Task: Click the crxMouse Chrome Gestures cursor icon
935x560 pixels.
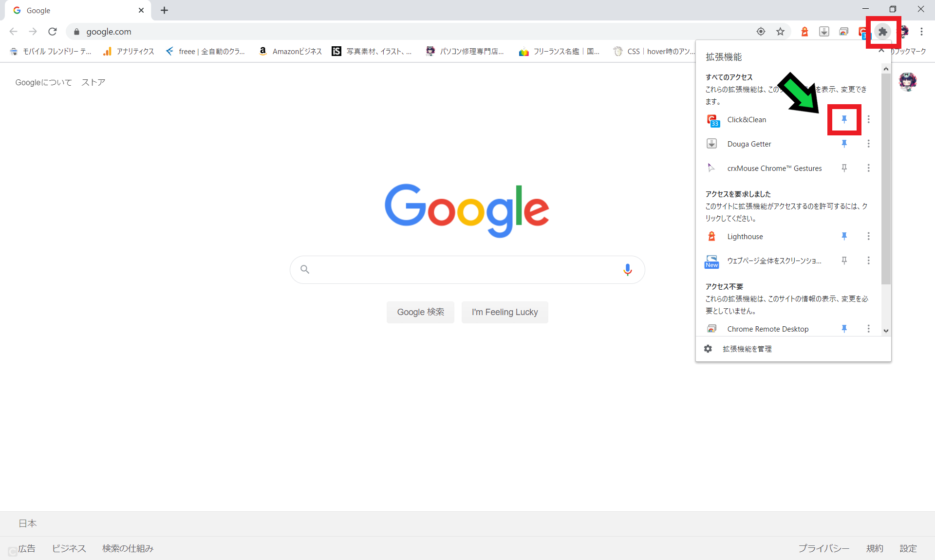Action: point(711,168)
